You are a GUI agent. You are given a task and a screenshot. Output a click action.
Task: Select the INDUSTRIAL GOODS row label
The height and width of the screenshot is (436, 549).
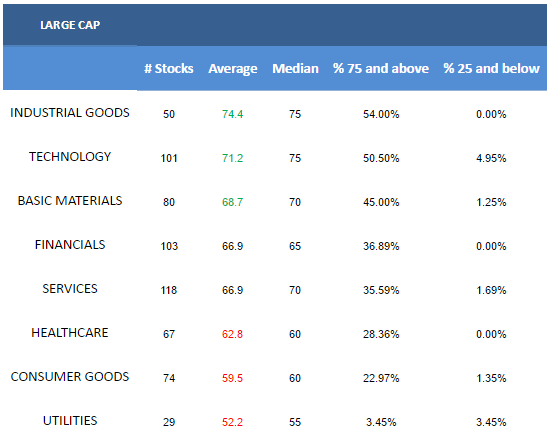[x=70, y=113]
